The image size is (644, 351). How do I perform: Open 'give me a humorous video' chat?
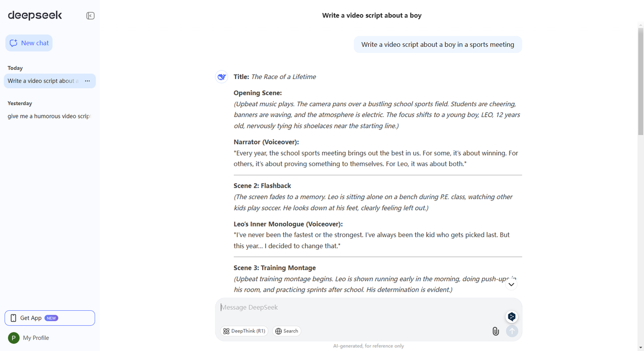click(x=48, y=116)
